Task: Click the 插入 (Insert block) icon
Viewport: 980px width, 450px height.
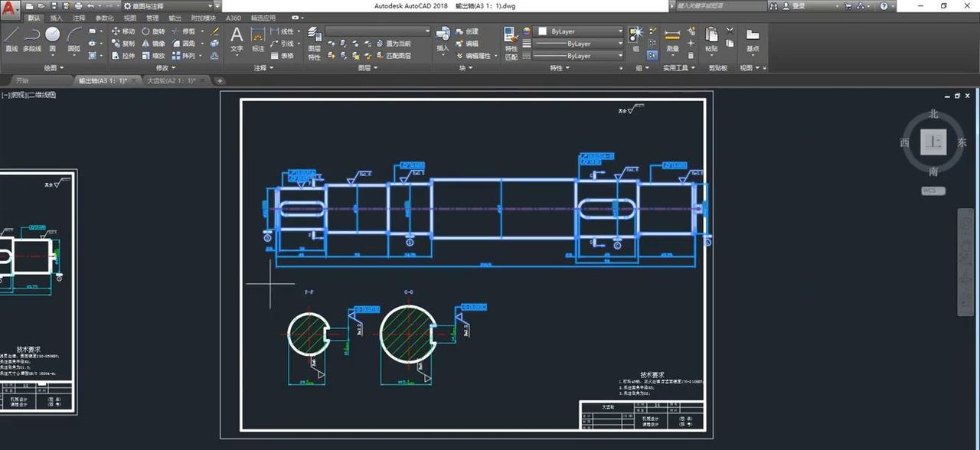Action: pos(443,38)
